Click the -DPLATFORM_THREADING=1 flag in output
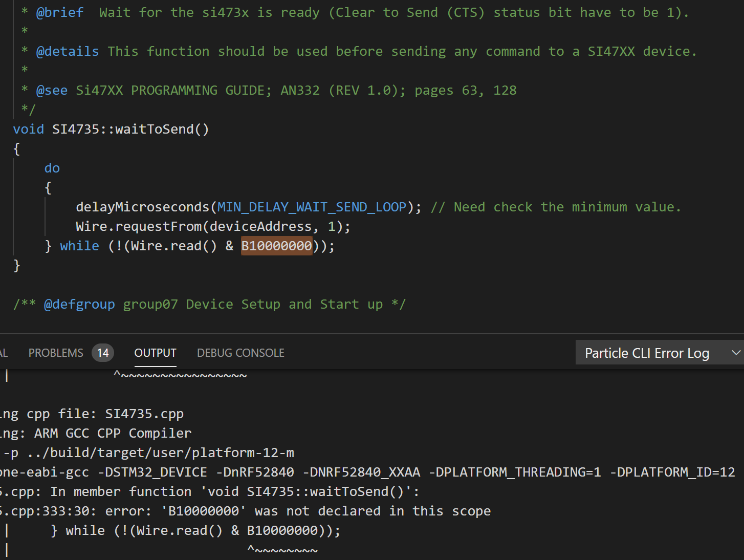 coord(515,472)
